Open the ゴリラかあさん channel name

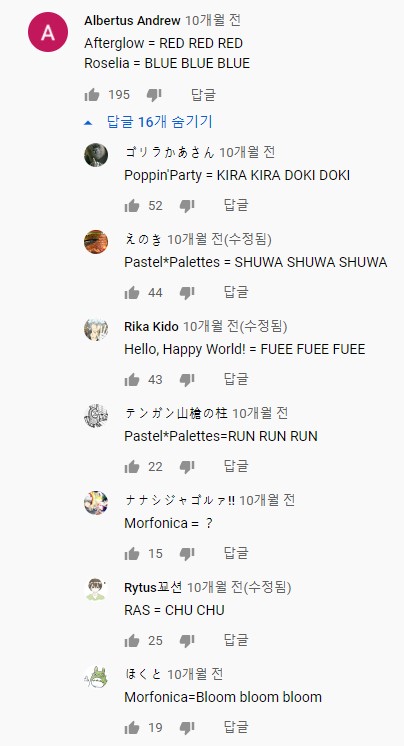tap(170, 153)
